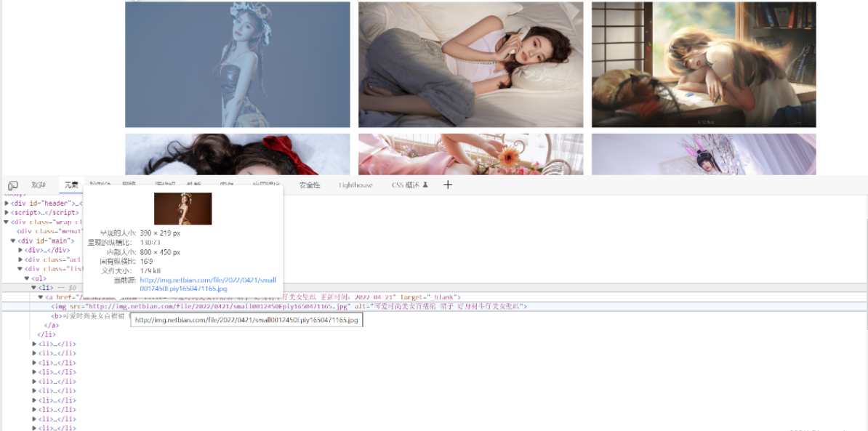Collapse the div class="list" node
Image resolution: width=868 pixels, height=431 pixels.
point(20,269)
